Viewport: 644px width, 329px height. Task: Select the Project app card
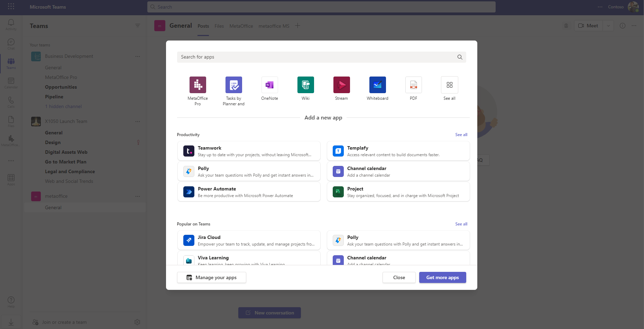[398, 192]
